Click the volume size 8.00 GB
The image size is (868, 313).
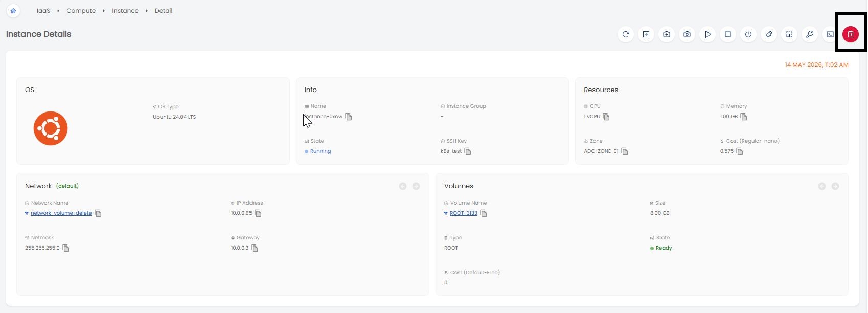click(659, 213)
